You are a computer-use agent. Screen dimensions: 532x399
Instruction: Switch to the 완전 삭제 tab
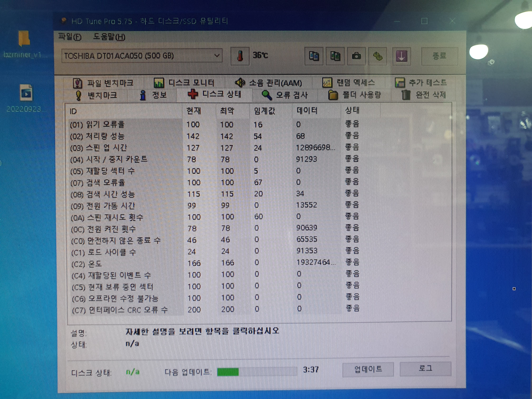tap(424, 95)
